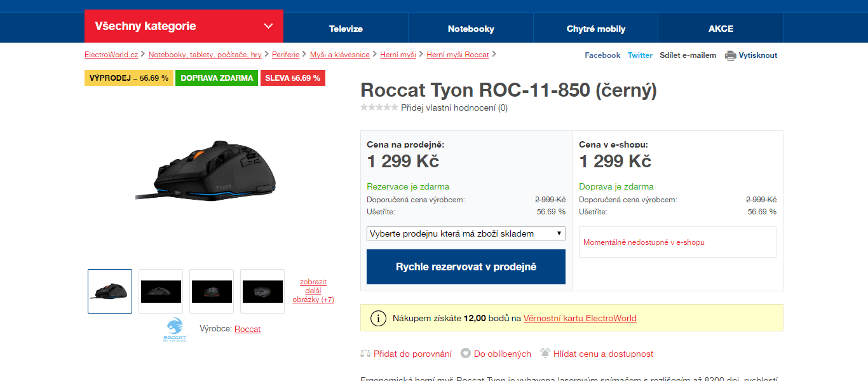Click the product title Roccat Tyon ROC-11-850
Screen dimensions: 868x381
(508, 90)
